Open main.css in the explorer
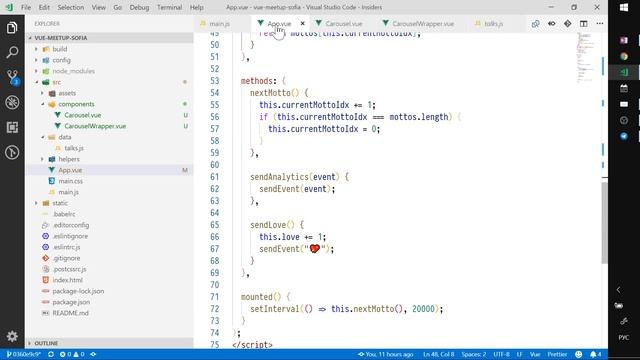640x360 pixels. (x=109, y=181)
